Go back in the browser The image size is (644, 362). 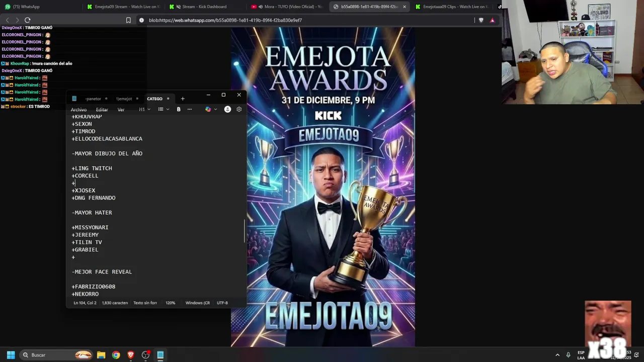(7, 20)
